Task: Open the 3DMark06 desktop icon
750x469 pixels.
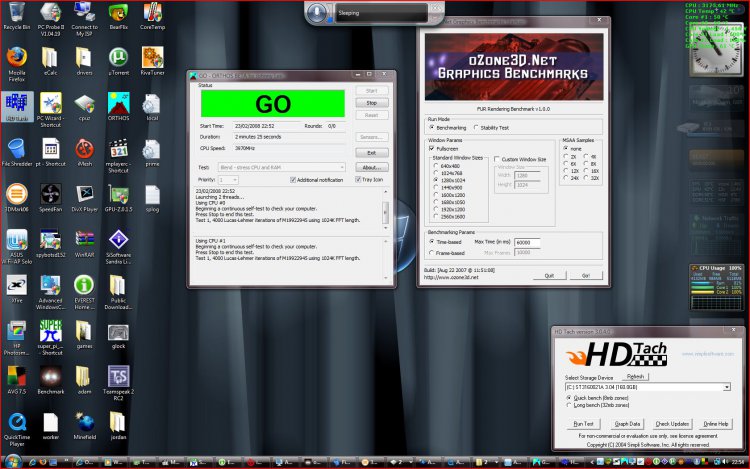Action: [17, 197]
